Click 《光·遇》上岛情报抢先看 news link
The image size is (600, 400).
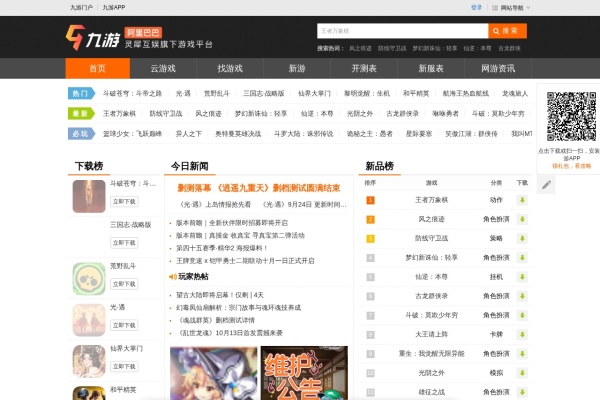[214, 205]
